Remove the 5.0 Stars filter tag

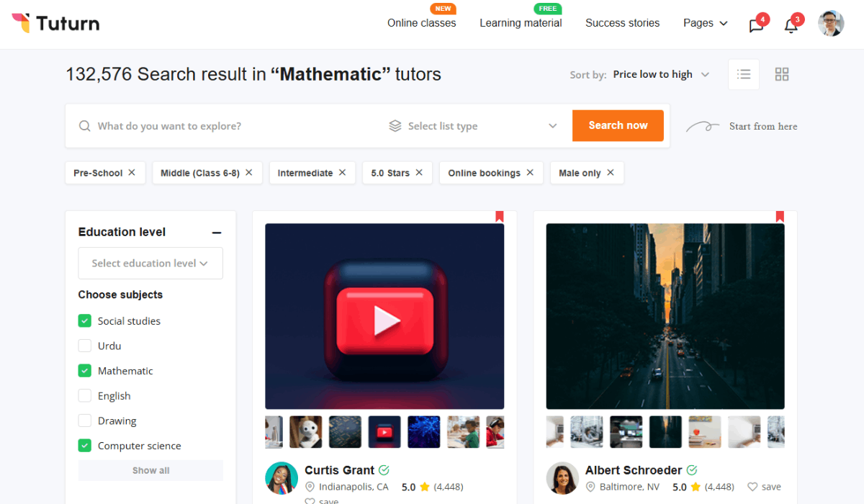419,173
